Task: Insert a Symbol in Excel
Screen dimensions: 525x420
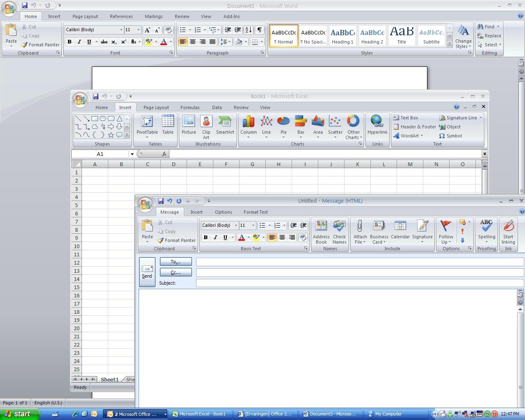Action: tap(450, 136)
